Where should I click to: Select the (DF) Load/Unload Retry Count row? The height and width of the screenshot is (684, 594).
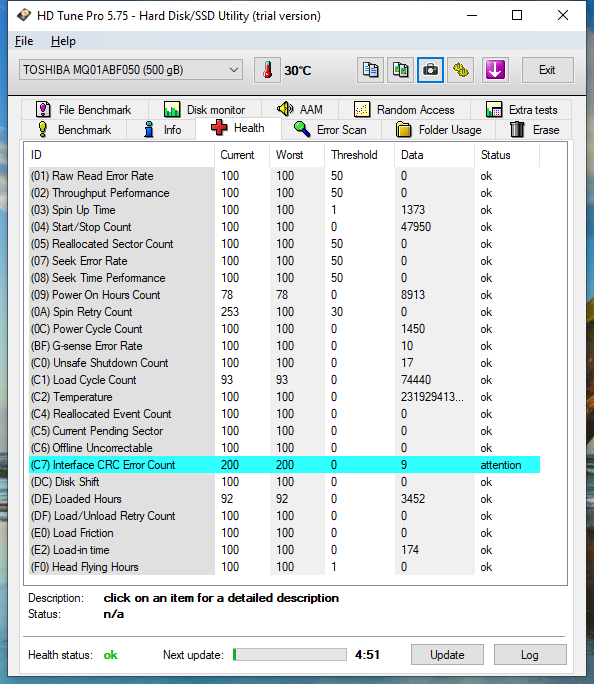(x=284, y=516)
